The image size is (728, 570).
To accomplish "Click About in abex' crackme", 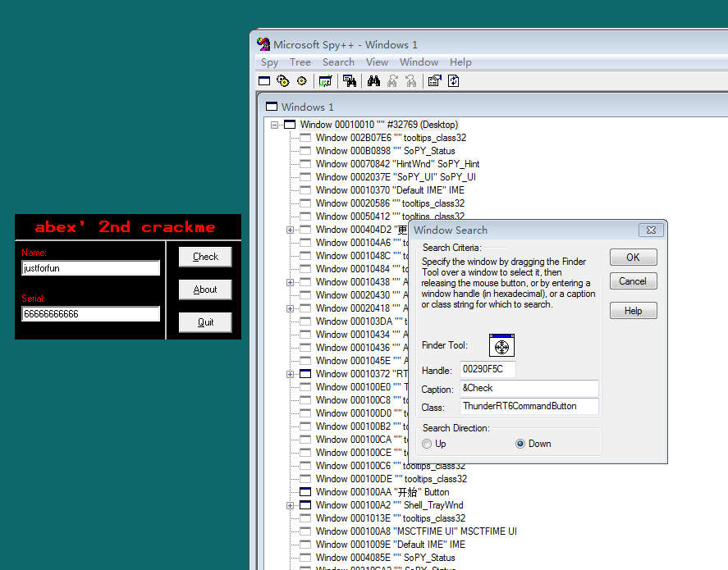I will 205,290.
